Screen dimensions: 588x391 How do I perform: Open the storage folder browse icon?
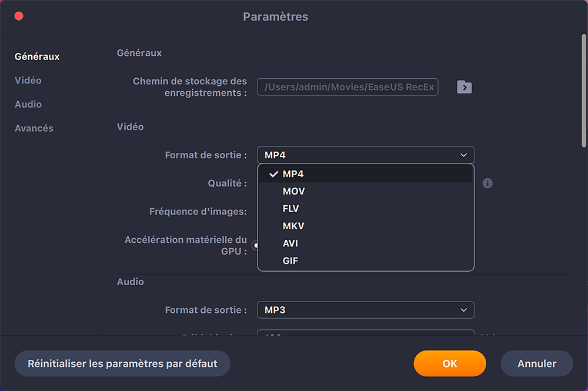[x=465, y=87]
